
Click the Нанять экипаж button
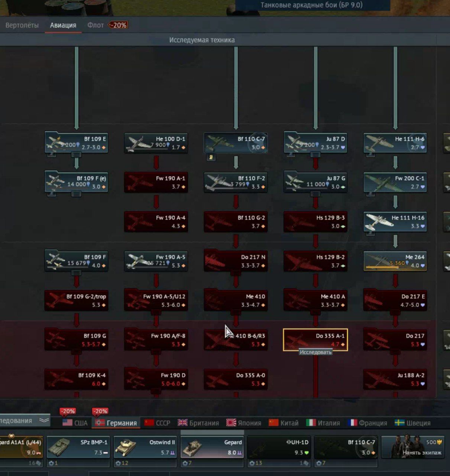413,447
